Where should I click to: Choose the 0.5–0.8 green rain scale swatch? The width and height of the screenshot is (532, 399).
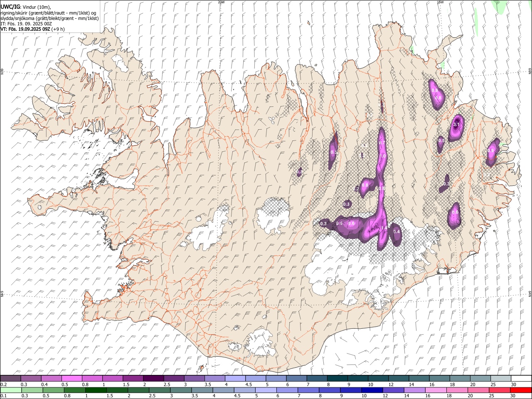54,390
